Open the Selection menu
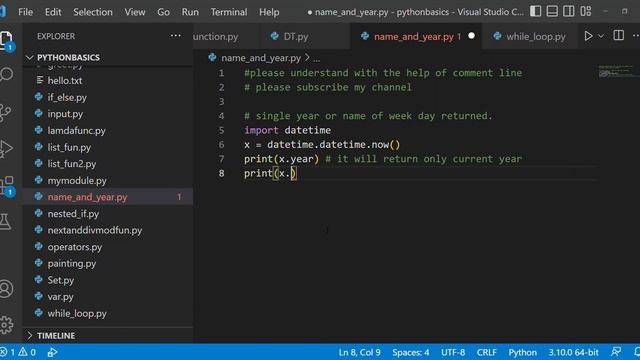The height and width of the screenshot is (360, 640). (93, 12)
